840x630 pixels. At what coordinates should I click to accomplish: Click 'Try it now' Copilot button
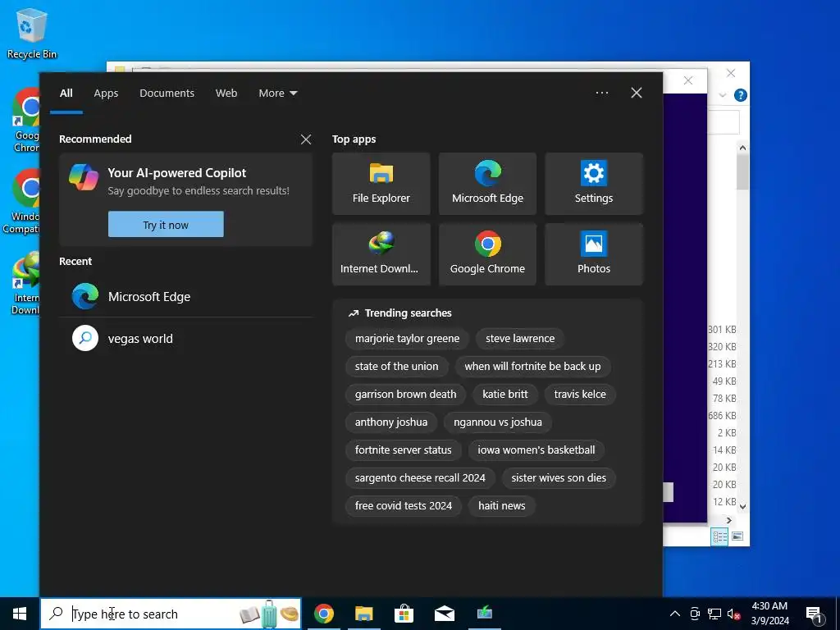pyautogui.click(x=166, y=225)
